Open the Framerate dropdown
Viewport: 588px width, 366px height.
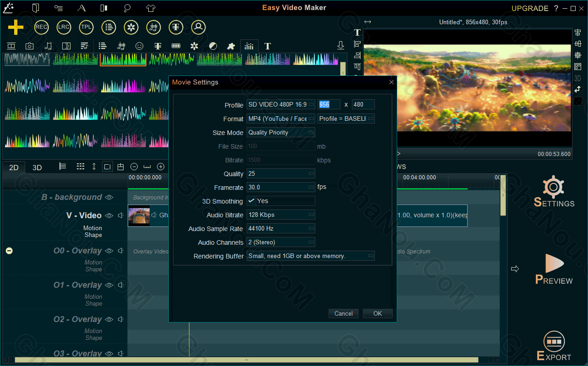(281, 187)
